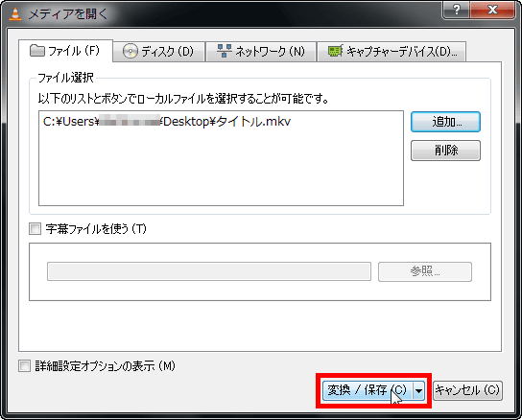Click the 参照... browse button
The height and width of the screenshot is (420, 522).
(x=425, y=271)
